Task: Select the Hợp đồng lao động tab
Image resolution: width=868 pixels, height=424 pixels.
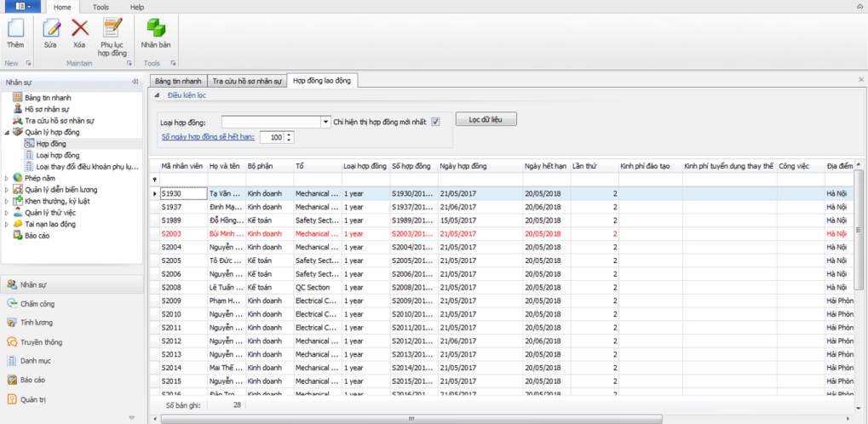Action: click(x=322, y=81)
